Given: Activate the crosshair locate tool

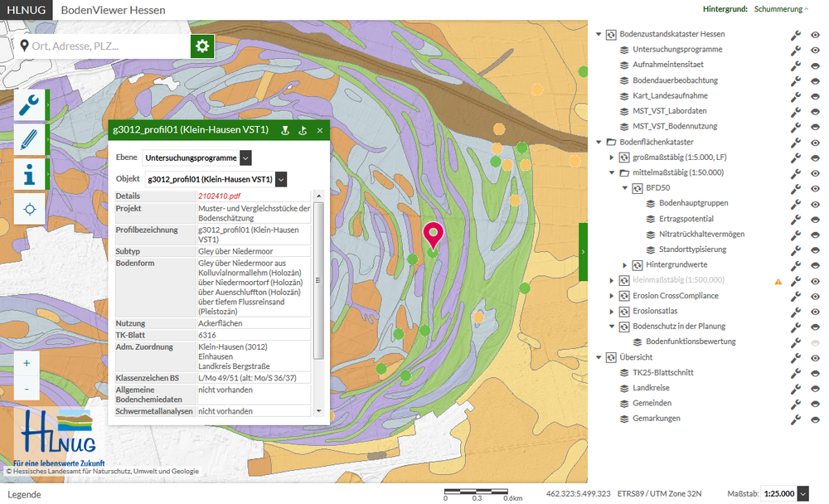Looking at the screenshot, I should tap(31, 209).
